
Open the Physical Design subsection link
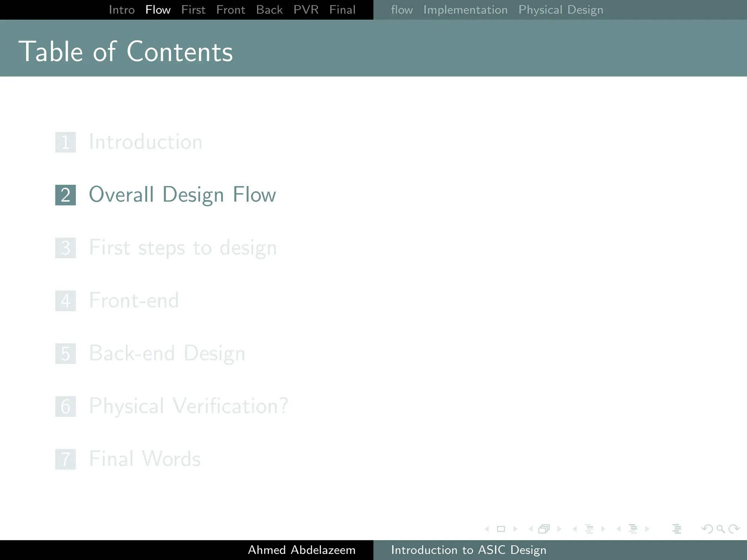tap(561, 10)
